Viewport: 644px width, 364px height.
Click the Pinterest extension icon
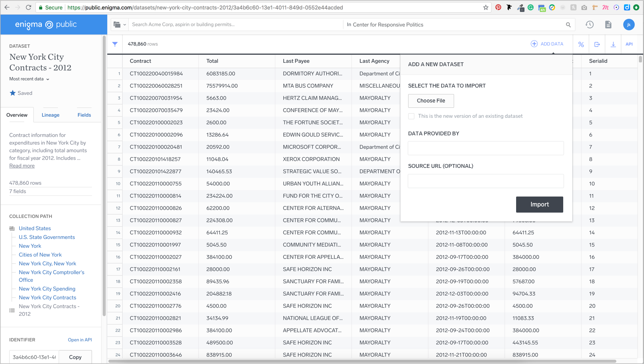pos(498,7)
